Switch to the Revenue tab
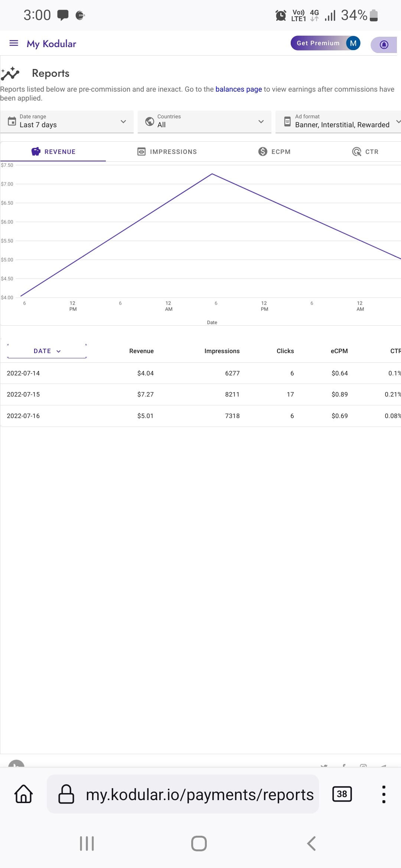401x868 pixels. 53,152
